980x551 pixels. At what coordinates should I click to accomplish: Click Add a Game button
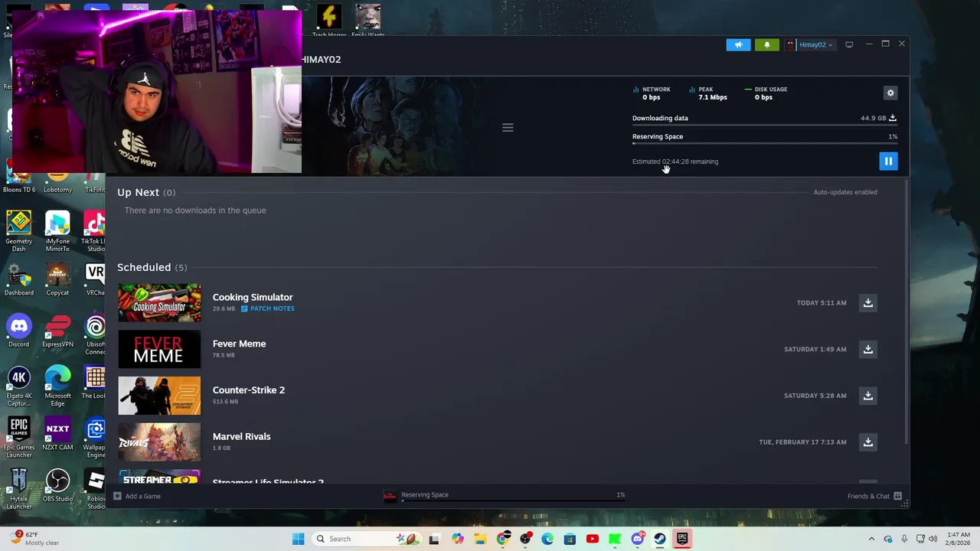click(137, 496)
